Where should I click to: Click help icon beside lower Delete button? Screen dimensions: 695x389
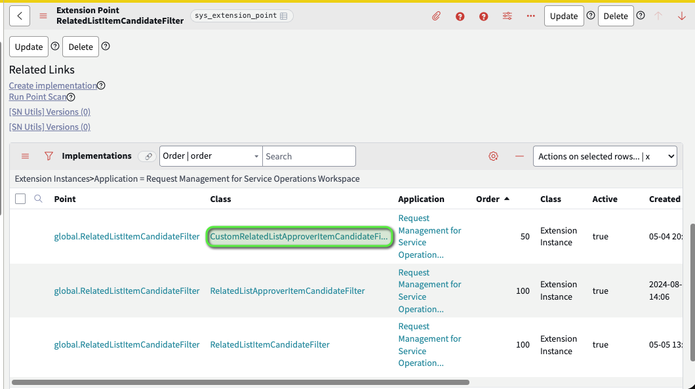tap(105, 46)
